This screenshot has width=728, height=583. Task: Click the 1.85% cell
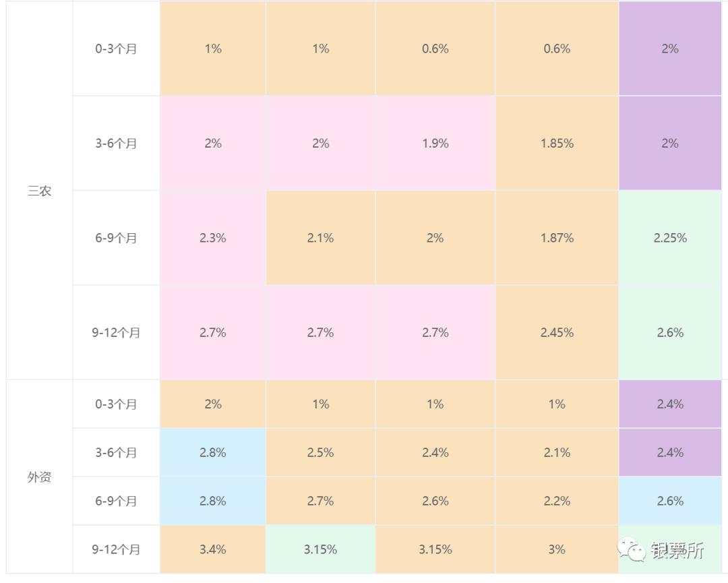coord(557,144)
